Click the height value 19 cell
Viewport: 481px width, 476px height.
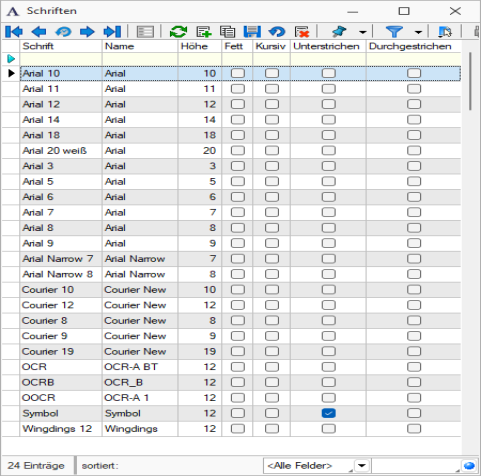(200, 351)
